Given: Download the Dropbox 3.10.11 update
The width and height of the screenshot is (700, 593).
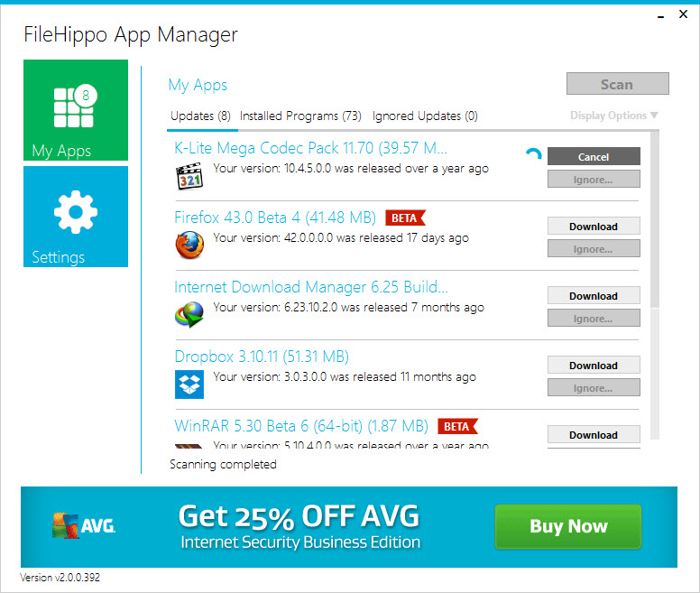Looking at the screenshot, I should pyautogui.click(x=594, y=366).
